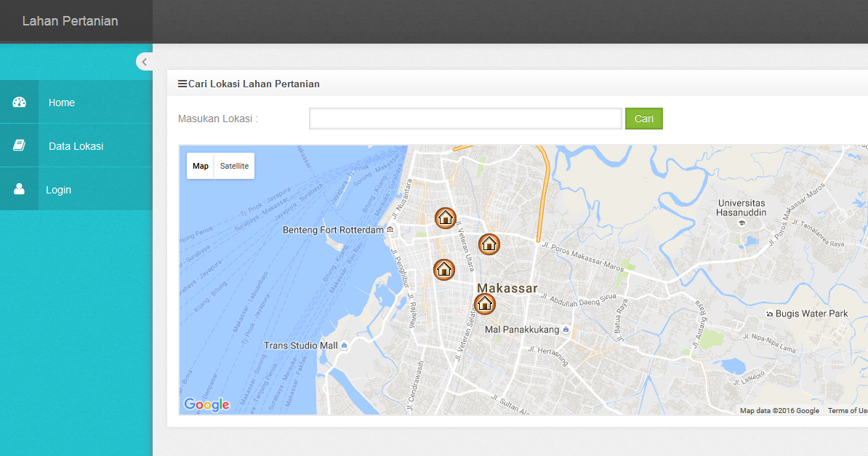Viewport: 868px width, 456px height.
Task: Select the house marker near Benteng Fort Rotterdam
Action: pyautogui.click(x=444, y=269)
